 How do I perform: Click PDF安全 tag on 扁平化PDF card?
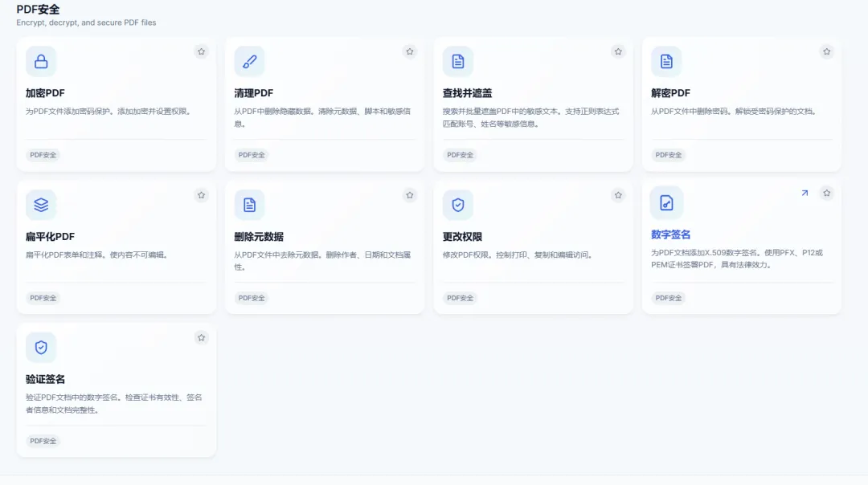tap(43, 298)
